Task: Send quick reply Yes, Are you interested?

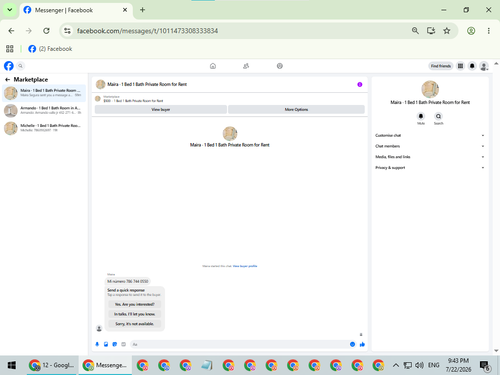Action: 135,304
